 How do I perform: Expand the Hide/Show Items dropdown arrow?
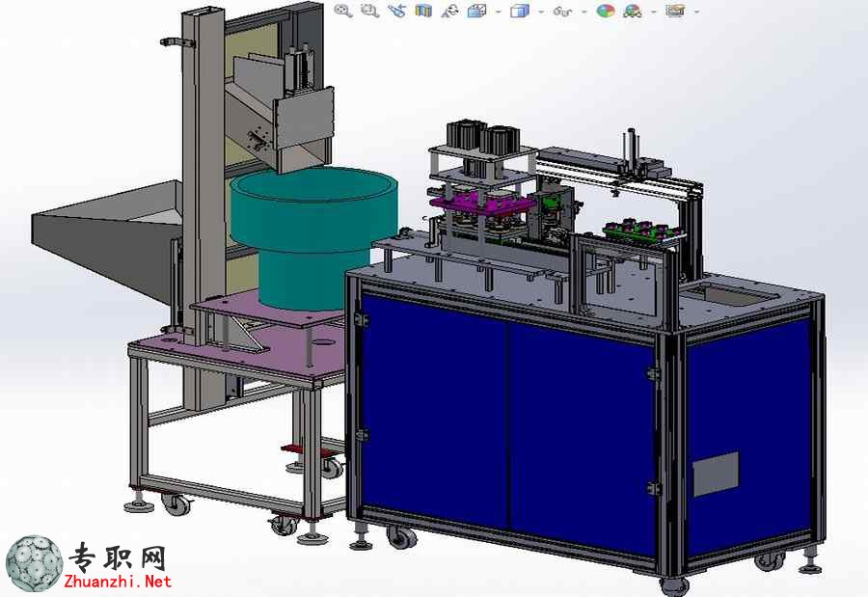pyautogui.click(x=584, y=11)
